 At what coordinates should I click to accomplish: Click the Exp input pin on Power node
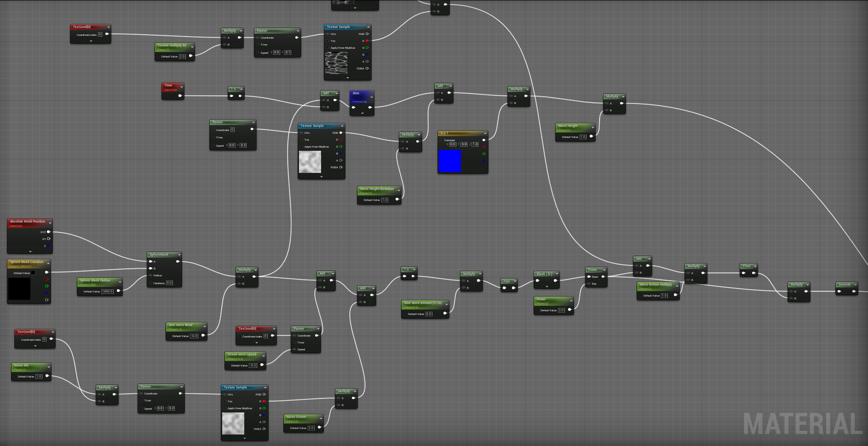point(589,284)
